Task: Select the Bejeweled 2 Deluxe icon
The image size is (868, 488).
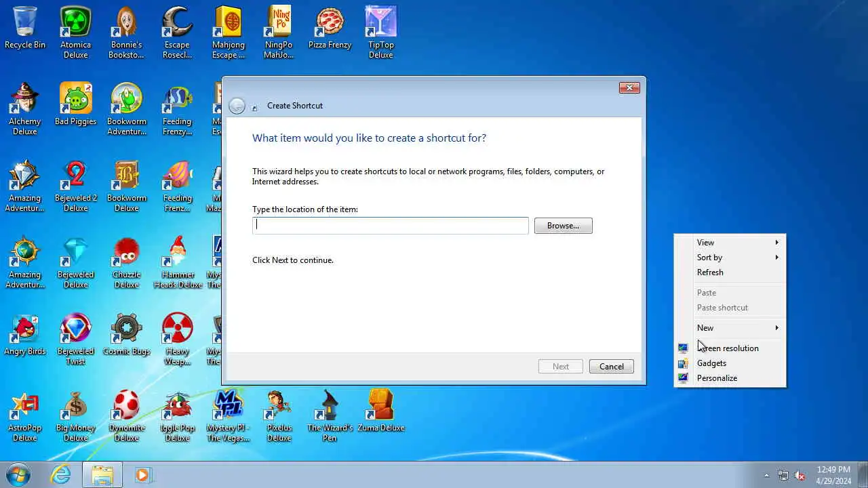Action: [x=76, y=186]
